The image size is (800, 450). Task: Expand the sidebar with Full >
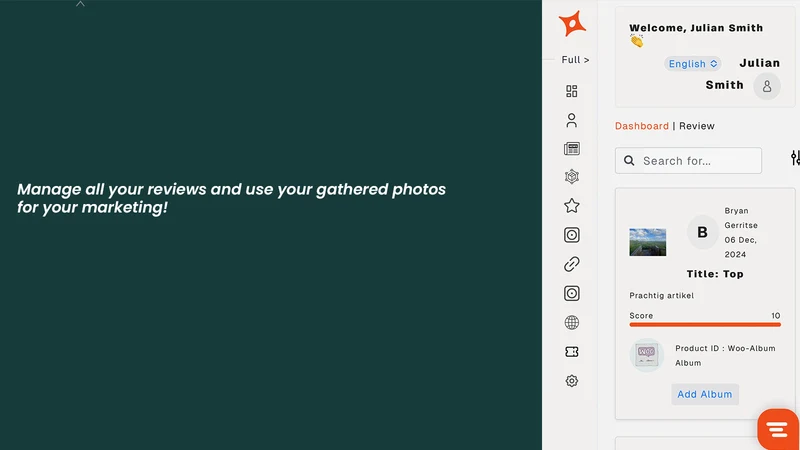pyautogui.click(x=575, y=60)
